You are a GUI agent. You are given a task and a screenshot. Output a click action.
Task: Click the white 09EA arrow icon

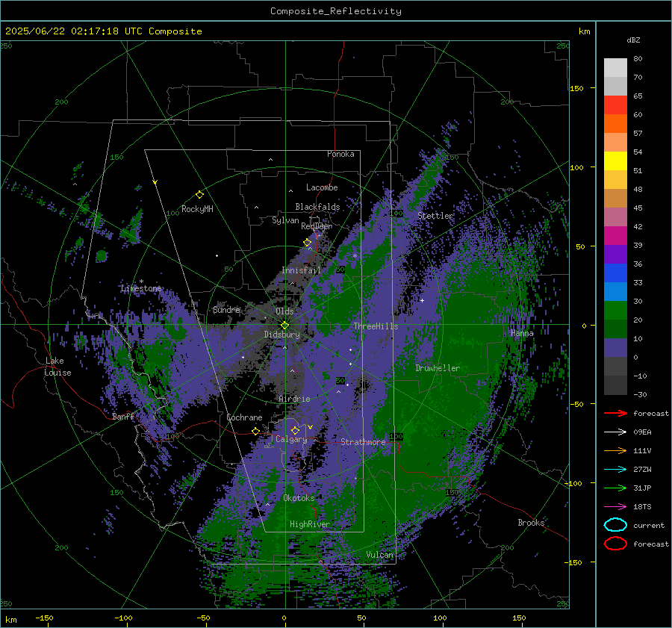615,432
